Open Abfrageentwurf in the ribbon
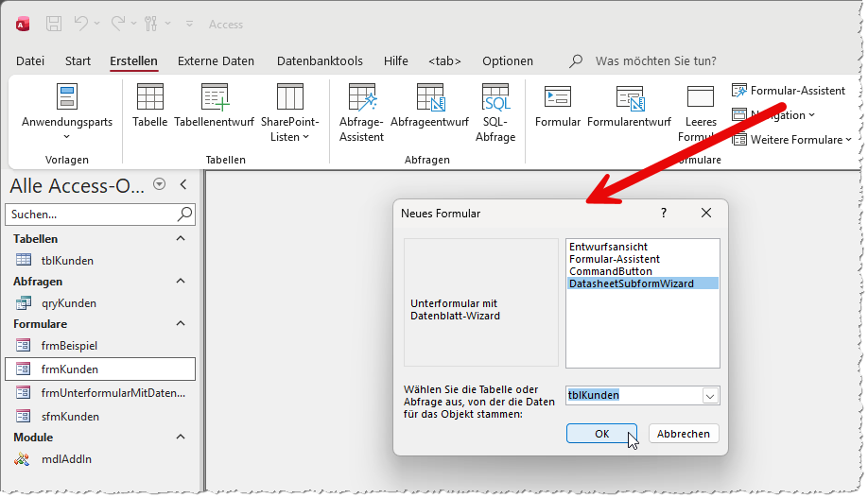Image resolution: width=868 pixels, height=498 pixels. point(429,97)
